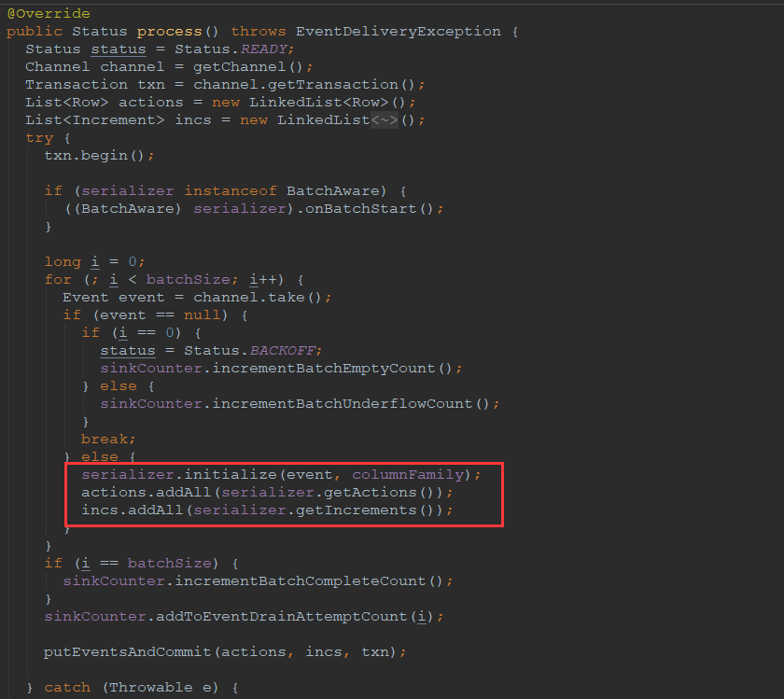Click the else keyword after i == 0 block
The height and width of the screenshot is (699, 784).
pyautogui.click(x=118, y=386)
